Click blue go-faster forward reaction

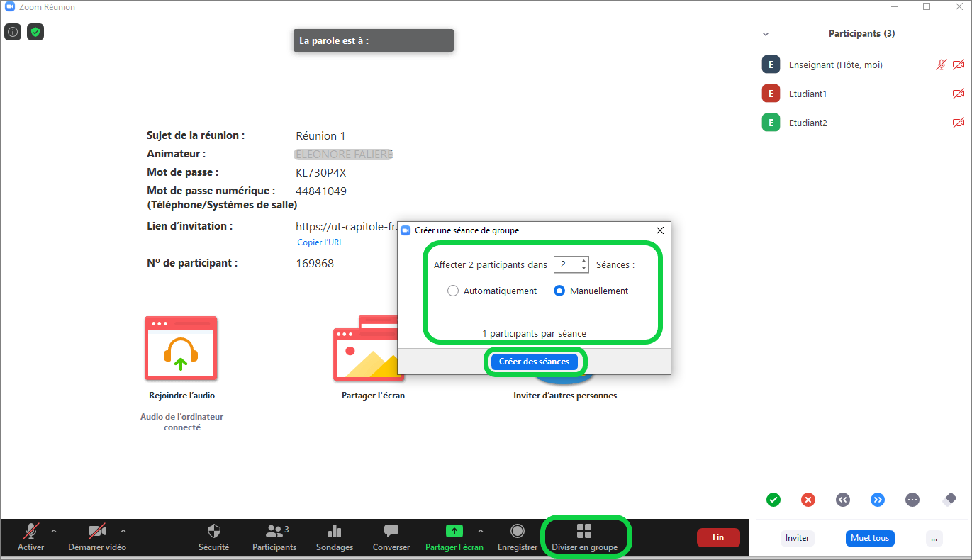(878, 500)
